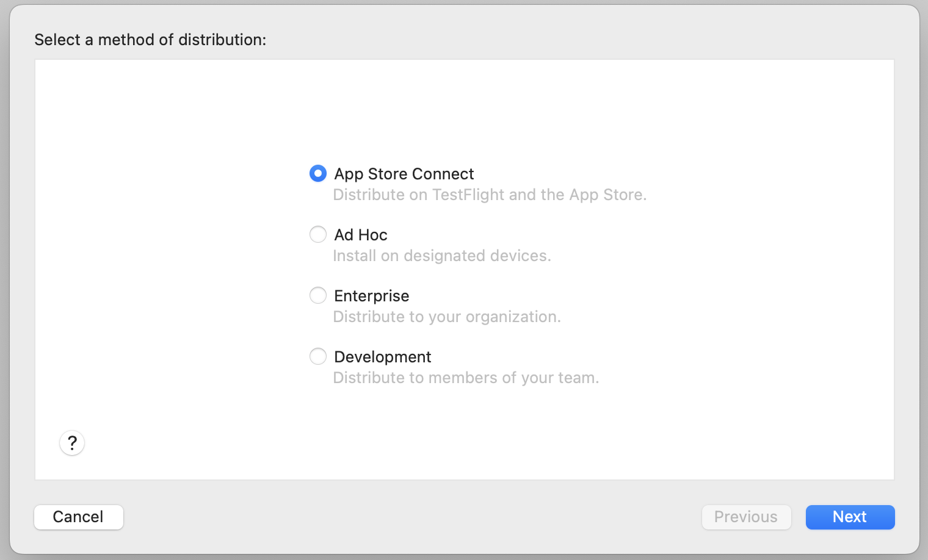The width and height of the screenshot is (928, 560).
Task: Choose the Ad Hoc distribution radio button
Action: [x=318, y=235]
